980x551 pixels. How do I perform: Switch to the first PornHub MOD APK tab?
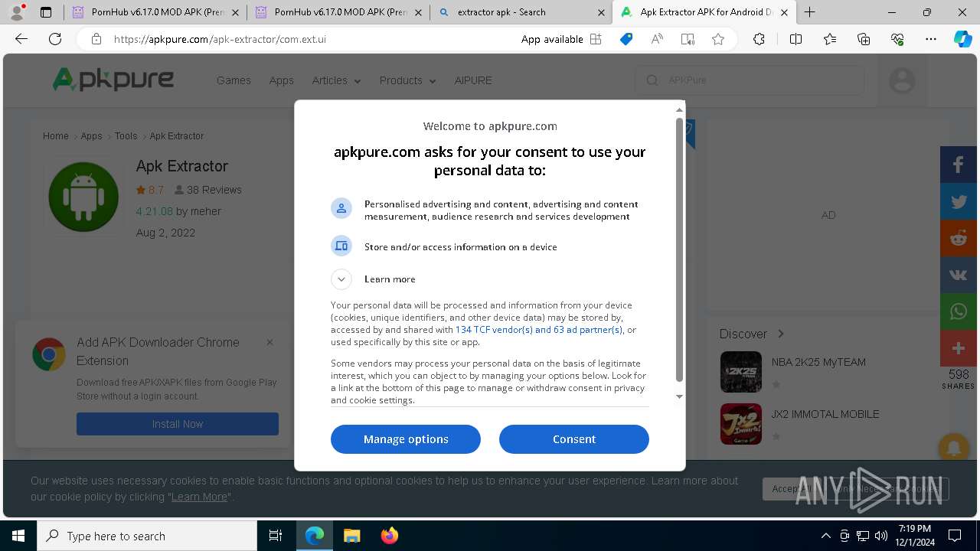(155, 12)
